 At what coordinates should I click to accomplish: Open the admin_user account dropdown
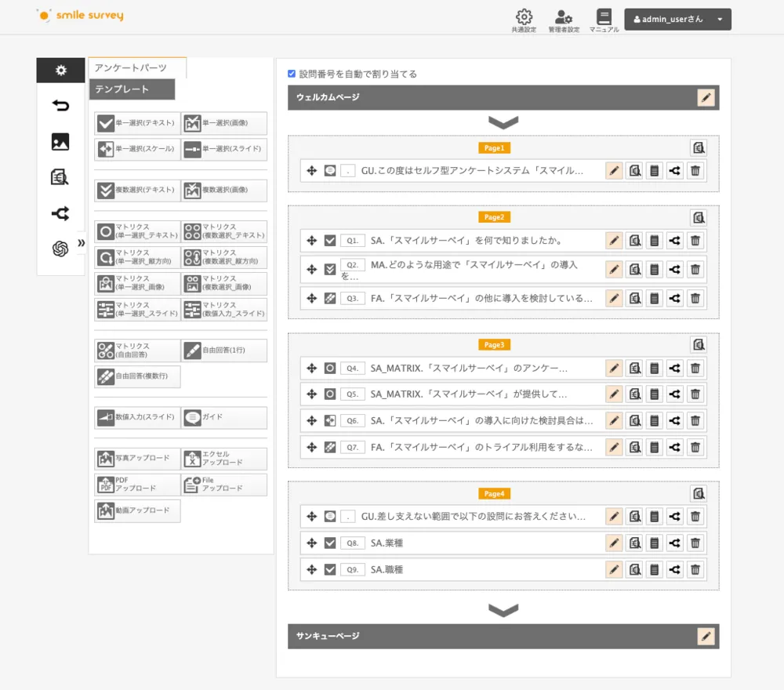[x=677, y=20]
